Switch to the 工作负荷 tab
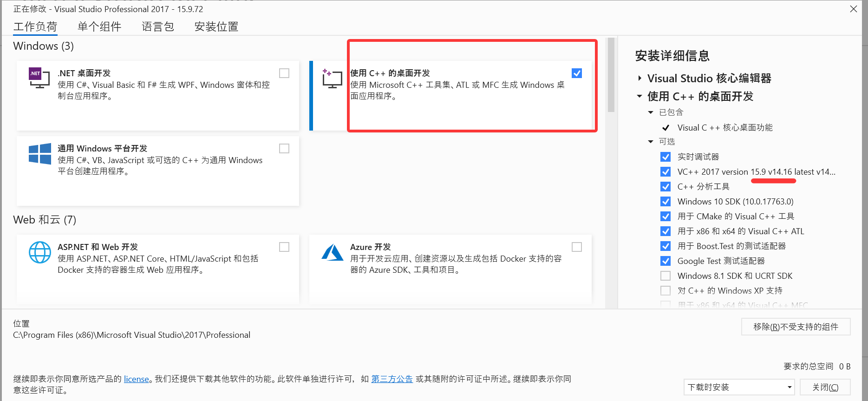 [35, 26]
